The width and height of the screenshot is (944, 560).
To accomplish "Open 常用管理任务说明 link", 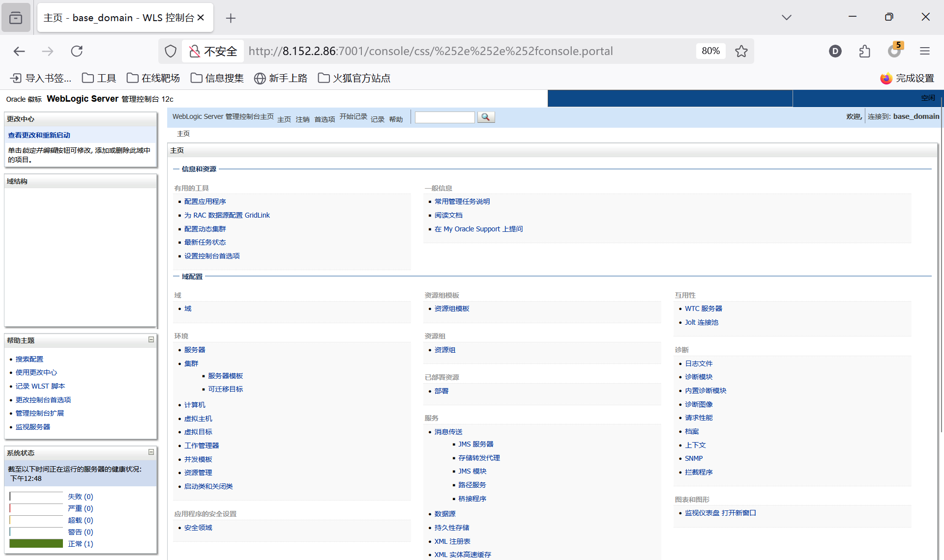I will [x=462, y=201].
